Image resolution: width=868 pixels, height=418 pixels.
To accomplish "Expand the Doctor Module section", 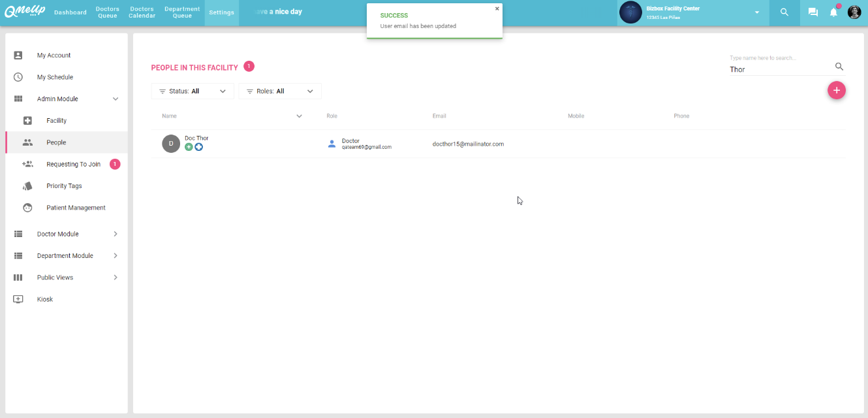I will (x=116, y=234).
